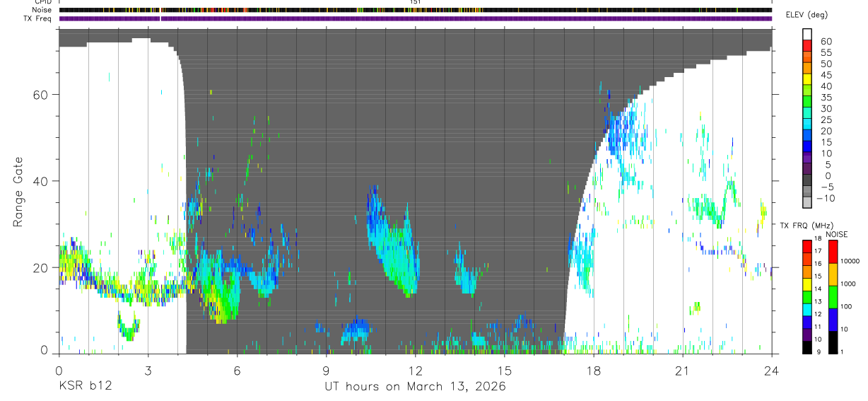Click the hour 9 tick label on time axis
The image size is (868, 401).
(x=326, y=371)
